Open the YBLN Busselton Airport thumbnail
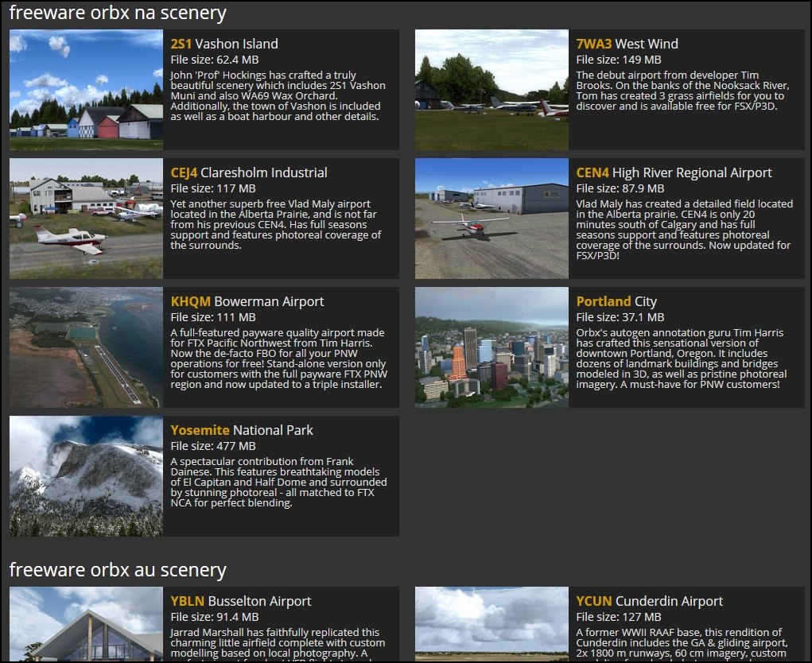Image resolution: width=812 pixels, height=663 pixels. pyautogui.click(x=86, y=624)
